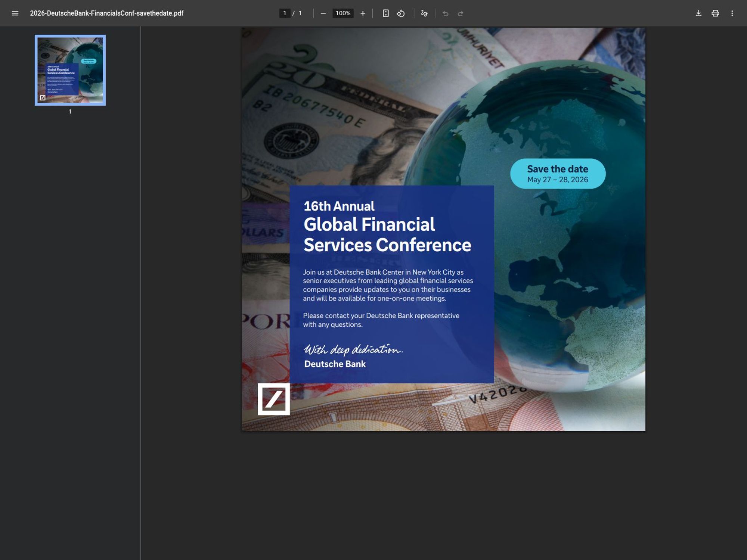Click the undo annotation icon
This screenshot has height=560, width=747.
coord(445,13)
